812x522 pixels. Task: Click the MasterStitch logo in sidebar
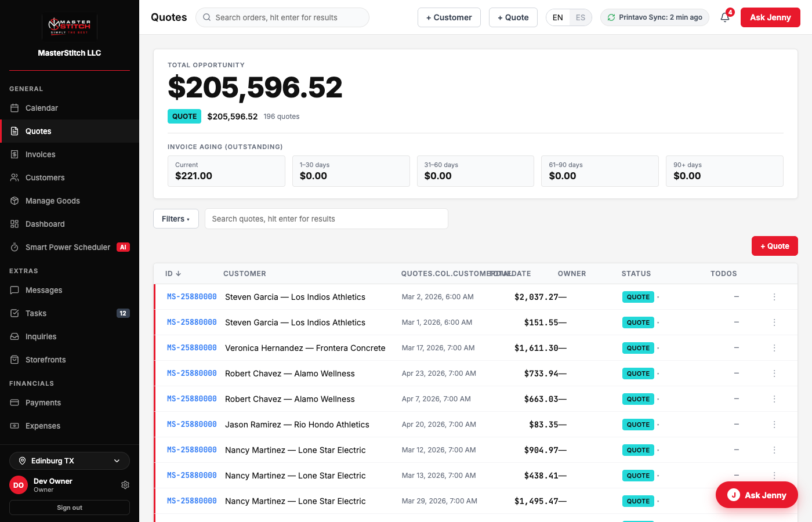70,26
